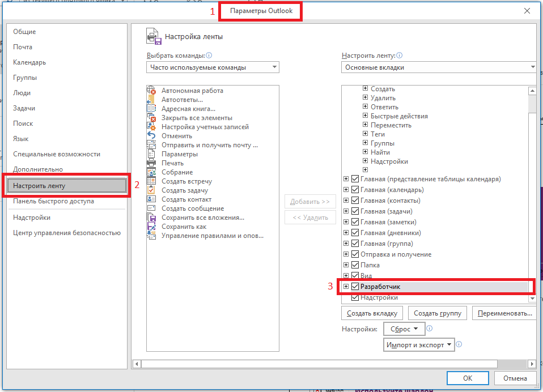
Task: Click the Сохранить все вложения icon
Action: click(151, 218)
